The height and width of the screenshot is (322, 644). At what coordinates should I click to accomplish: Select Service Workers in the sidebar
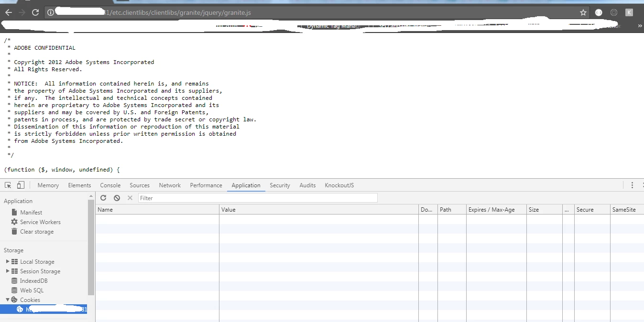tap(40, 222)
